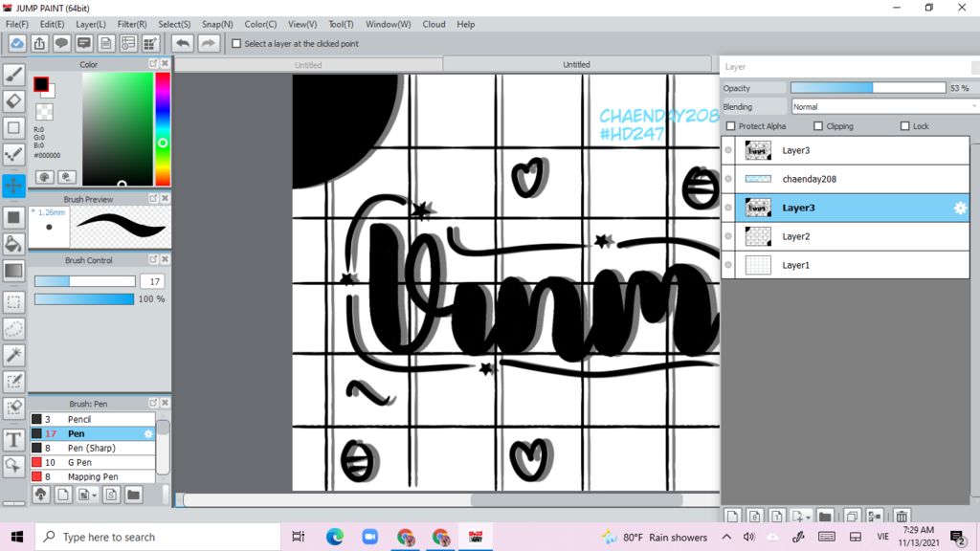
Task: Open the Layer menu
Action: (x=91, y=24)
